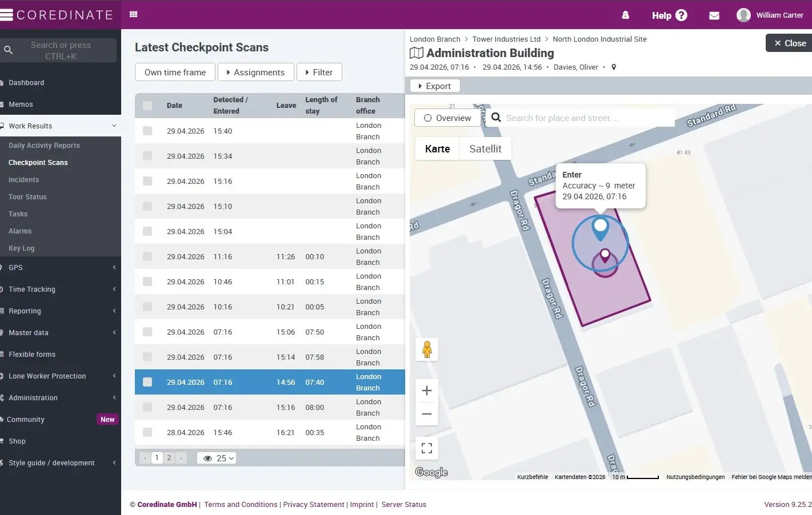Zoom in on the map

click(427, 391)
